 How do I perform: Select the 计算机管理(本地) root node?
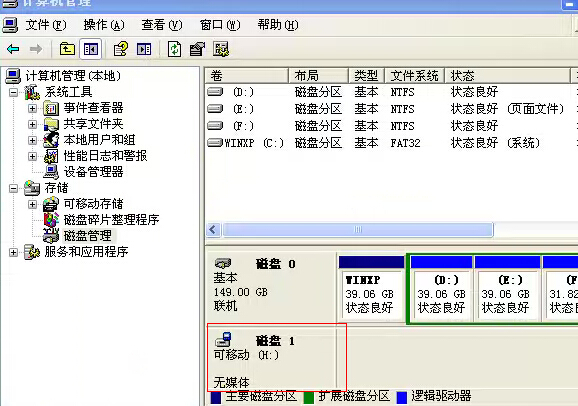73,76
